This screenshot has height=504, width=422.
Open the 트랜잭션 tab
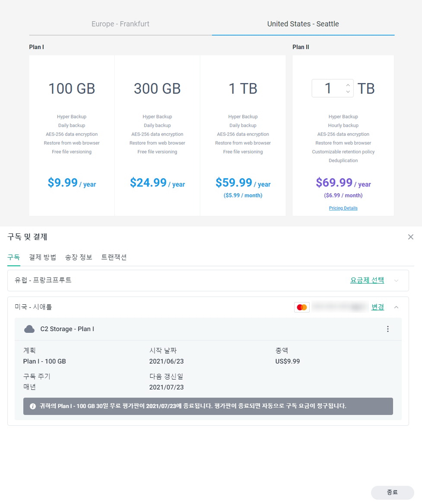click(114, 257)
